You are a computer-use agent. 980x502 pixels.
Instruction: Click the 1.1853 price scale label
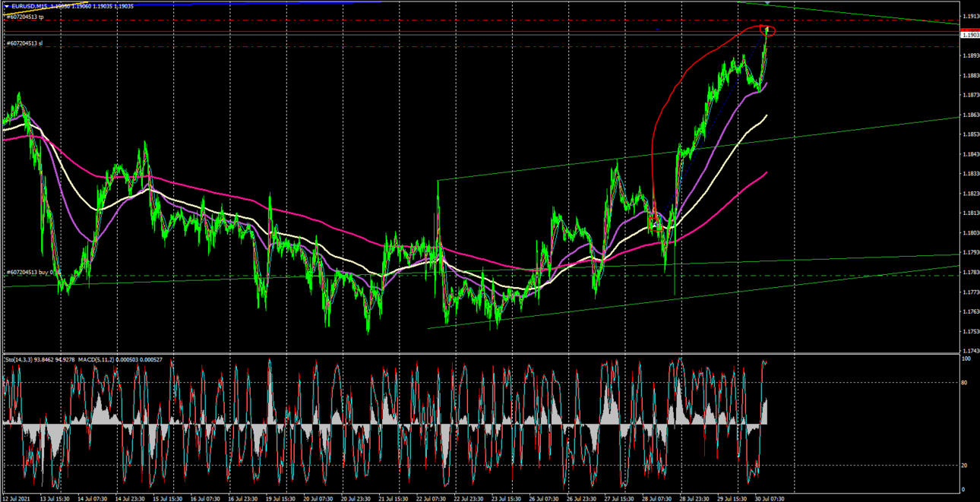[x=970, y=134]
